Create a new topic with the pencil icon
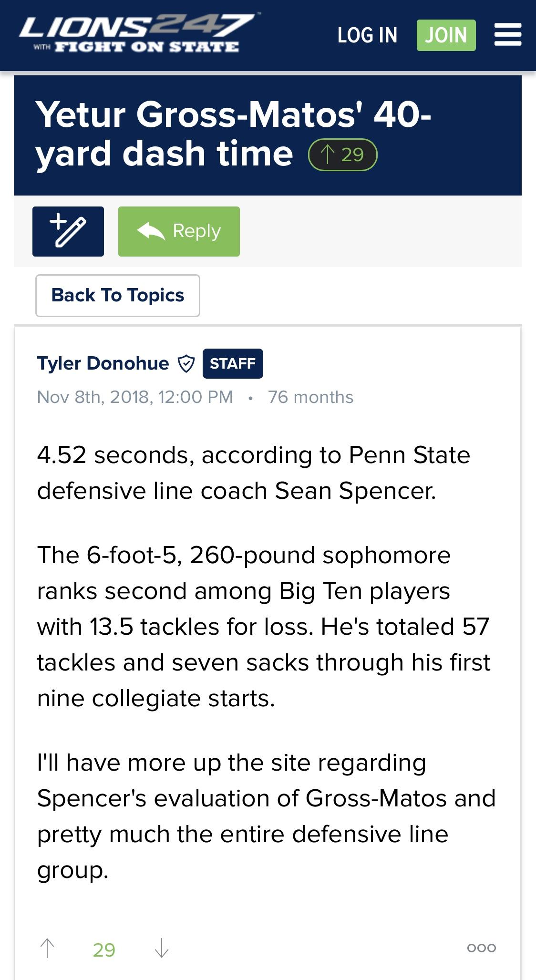This screenshot has height=980, width=536. pyautogui.click(x=68, y=231)
